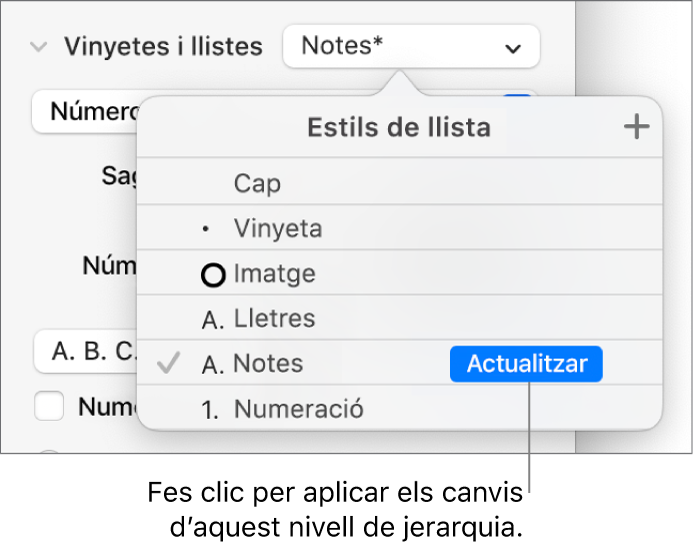Click the Vinyetes i llistes heading
The image size is (694, 553).
tap(163, 46)
